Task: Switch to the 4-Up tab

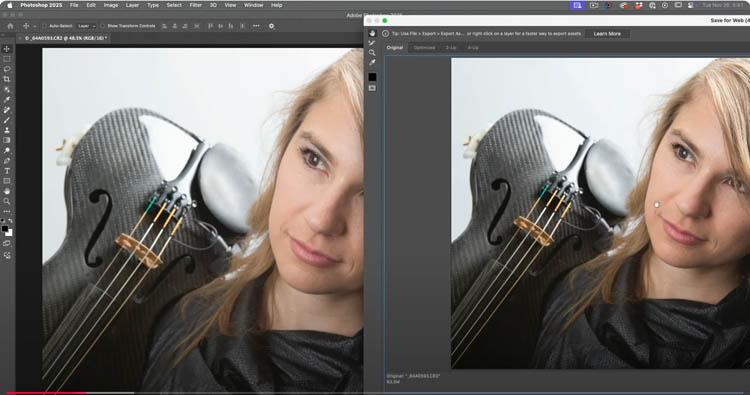Action: tap(473, 47)
